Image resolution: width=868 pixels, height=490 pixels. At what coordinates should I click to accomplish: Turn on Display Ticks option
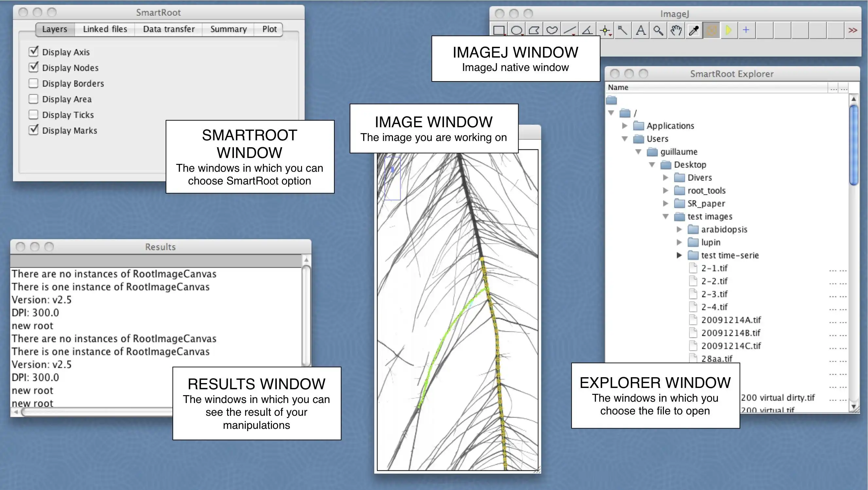click(33, 114)
